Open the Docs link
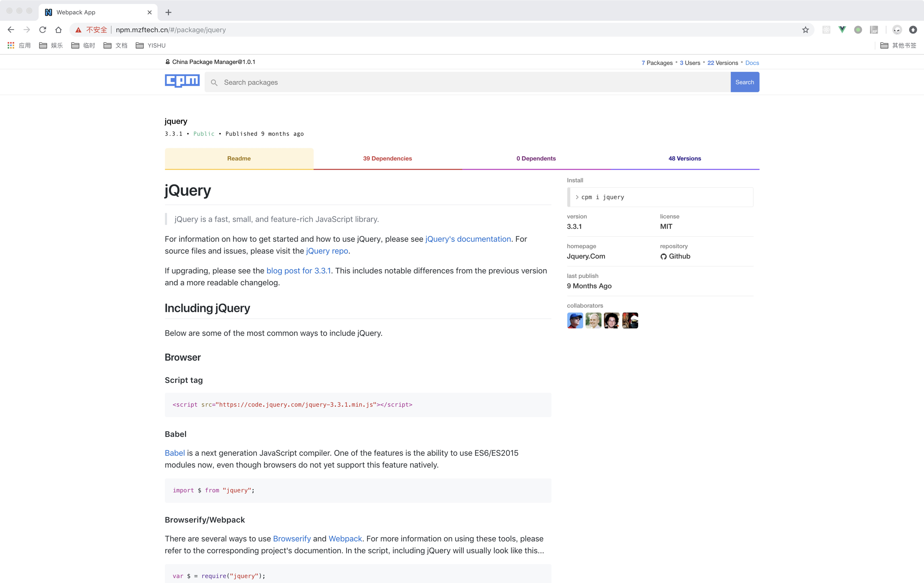This screenshot has width=924, height=583. point(752,63)
